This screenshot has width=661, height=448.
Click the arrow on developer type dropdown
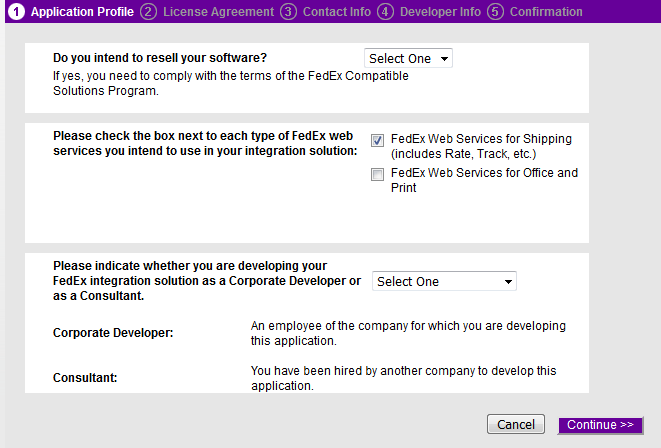coord(508,282)
